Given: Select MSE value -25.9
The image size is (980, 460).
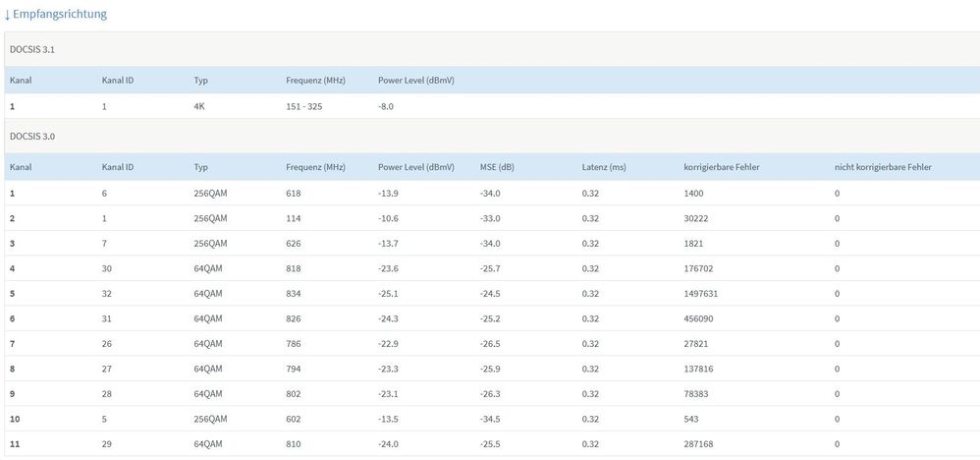Looking at the screenshot, I should pos(490,369).
